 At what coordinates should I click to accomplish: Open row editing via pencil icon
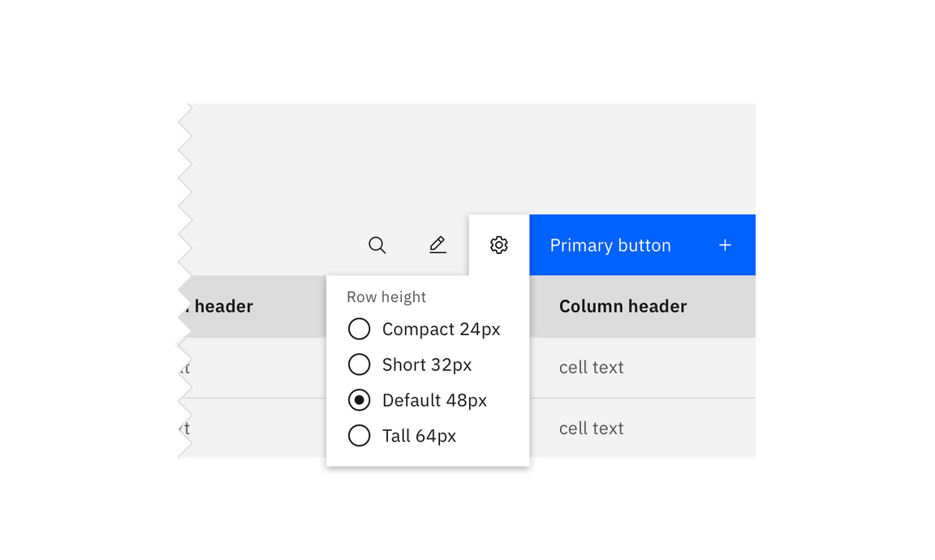pos(437,244)
